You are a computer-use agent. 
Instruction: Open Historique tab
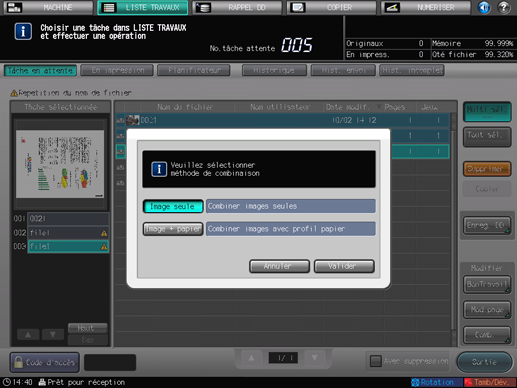pos(274,71)
